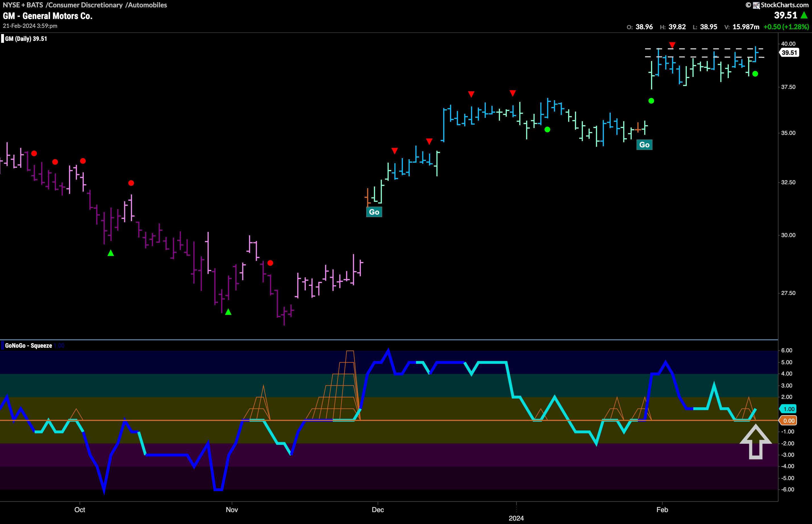This screenshot has height=524, width=812.
Task: Click the red dot marker in mid-November
Action: coord(270,263)
